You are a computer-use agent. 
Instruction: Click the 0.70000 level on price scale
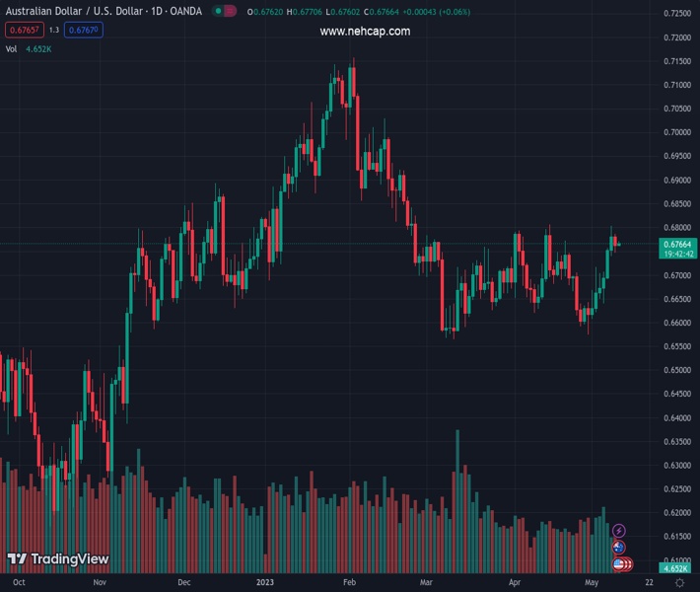click(x=676, y=133)
